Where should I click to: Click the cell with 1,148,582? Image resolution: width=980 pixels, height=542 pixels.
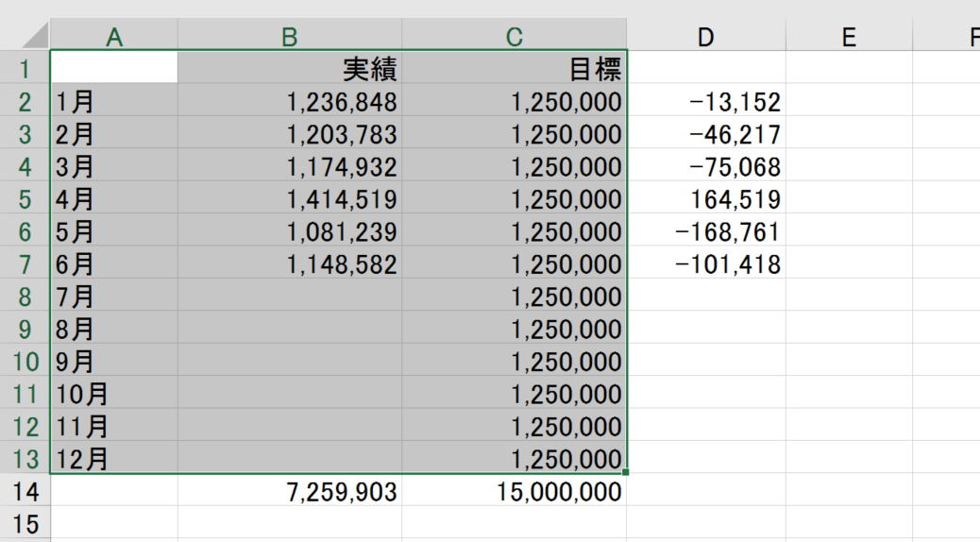(290, 263)
